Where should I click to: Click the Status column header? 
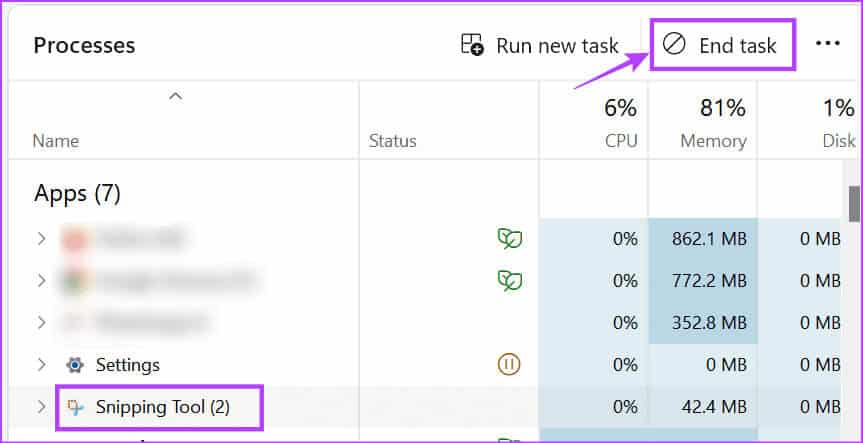click(392, 141)
